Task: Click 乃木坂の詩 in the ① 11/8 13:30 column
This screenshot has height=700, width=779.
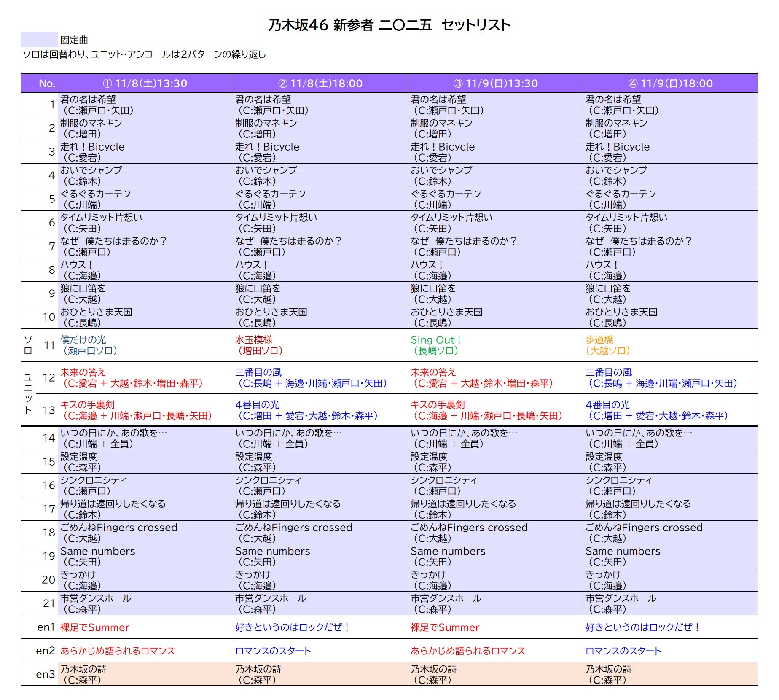Action: pos(145,674)
